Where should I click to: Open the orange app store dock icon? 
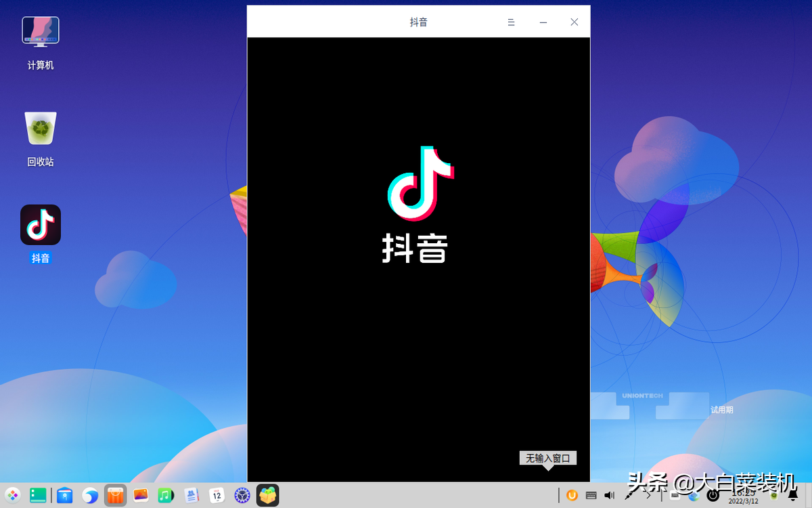(116, 495)
